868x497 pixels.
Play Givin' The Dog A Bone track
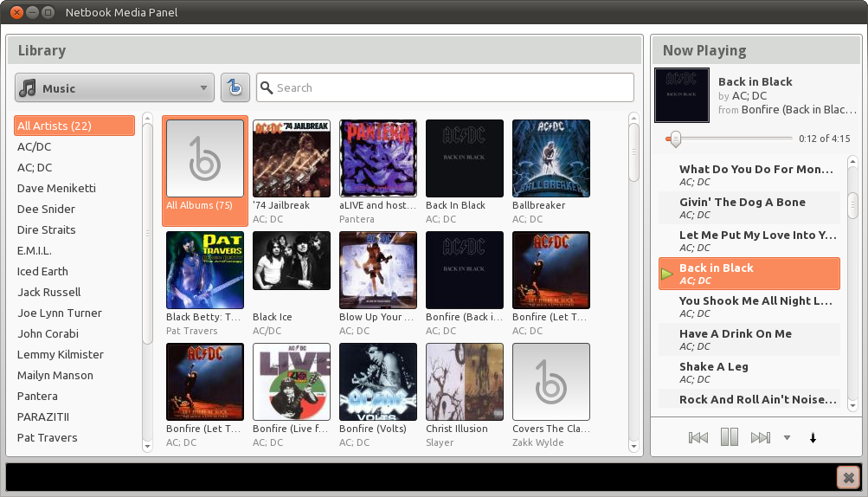749,208
